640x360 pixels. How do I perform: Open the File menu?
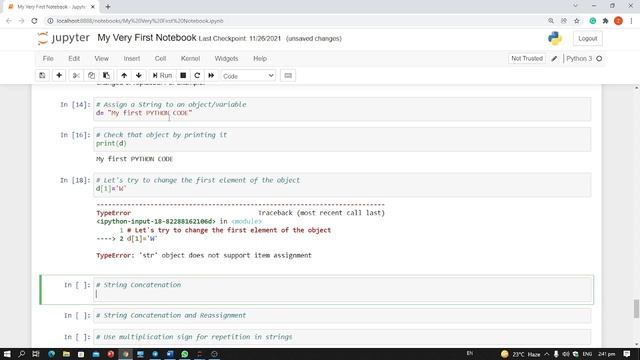tap(48, 58)
